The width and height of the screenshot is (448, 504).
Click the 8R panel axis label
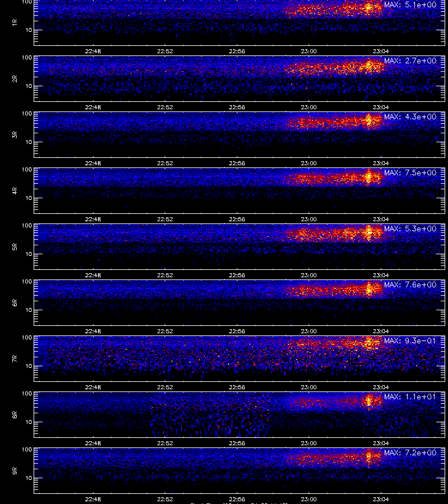point(15,414)
